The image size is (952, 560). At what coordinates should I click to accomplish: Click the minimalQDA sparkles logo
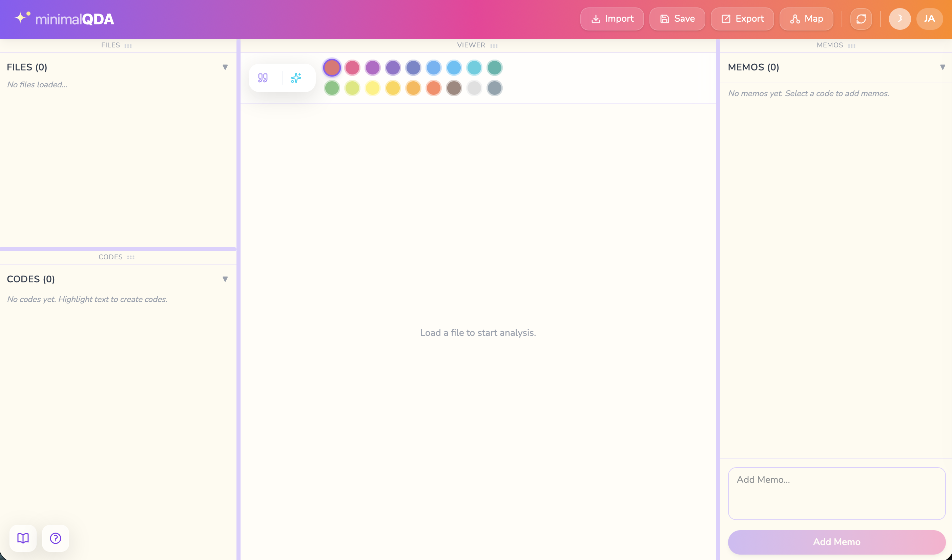pyautogui.click(x=21, y=17)
